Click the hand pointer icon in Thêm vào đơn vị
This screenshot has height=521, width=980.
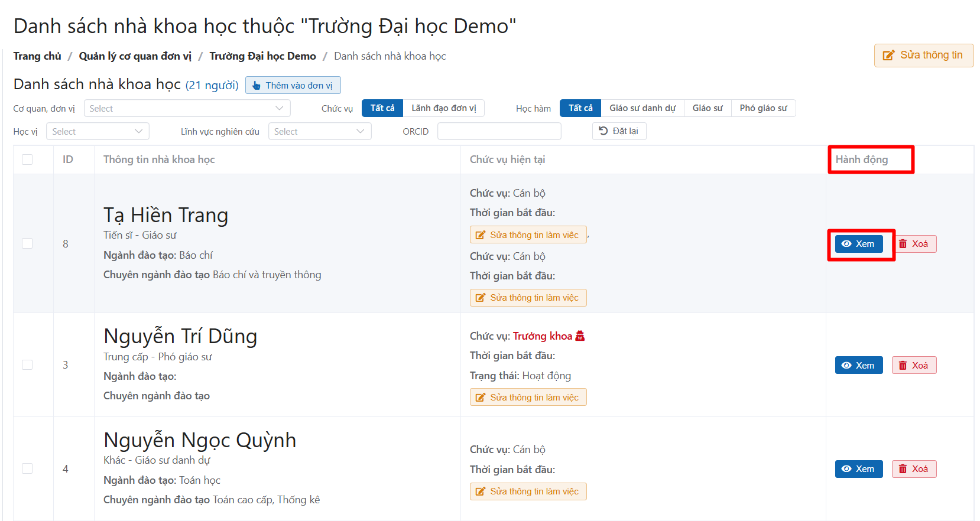point(257,86)
